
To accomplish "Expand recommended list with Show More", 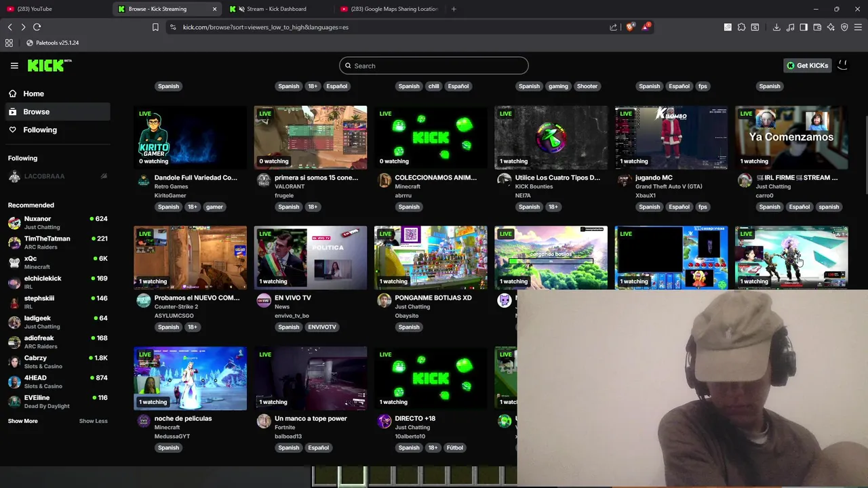I will [22, 421].
